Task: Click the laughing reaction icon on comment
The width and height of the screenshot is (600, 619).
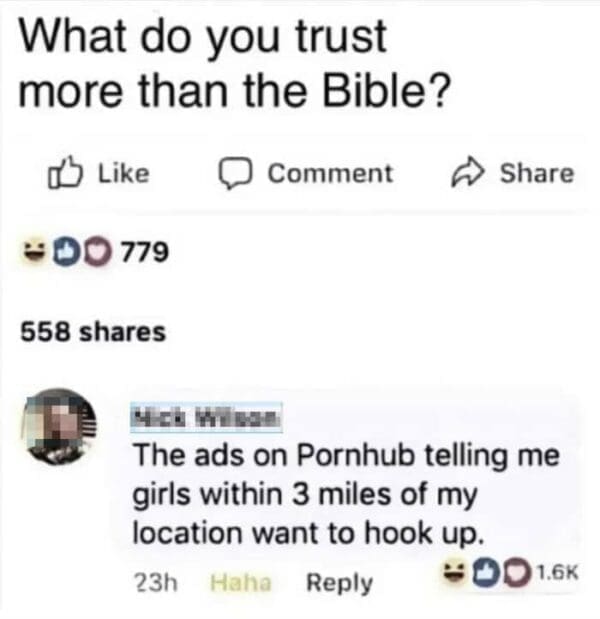Action: pos(456,571)
